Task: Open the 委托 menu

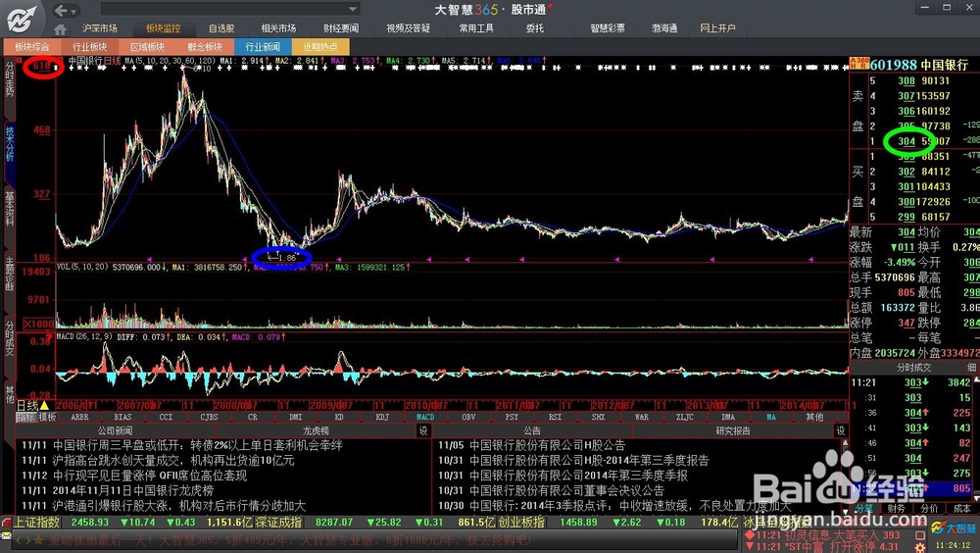Action: (x=534, y=28)
